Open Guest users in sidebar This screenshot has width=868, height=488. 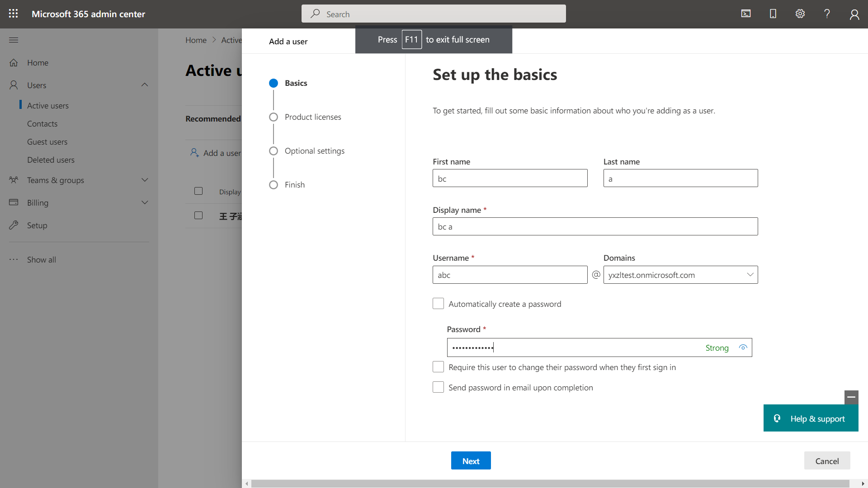pos(47,141)
